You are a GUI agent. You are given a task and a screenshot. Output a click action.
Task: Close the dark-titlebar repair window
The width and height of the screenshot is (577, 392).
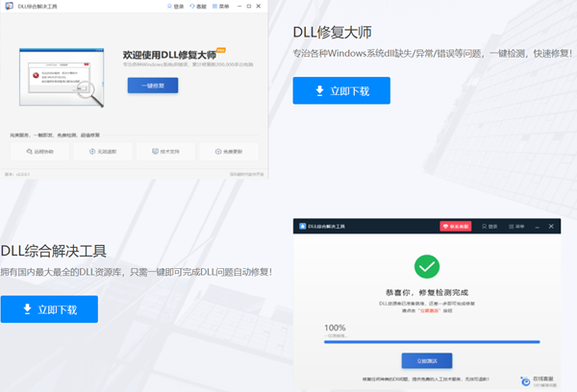pos(551,226)
